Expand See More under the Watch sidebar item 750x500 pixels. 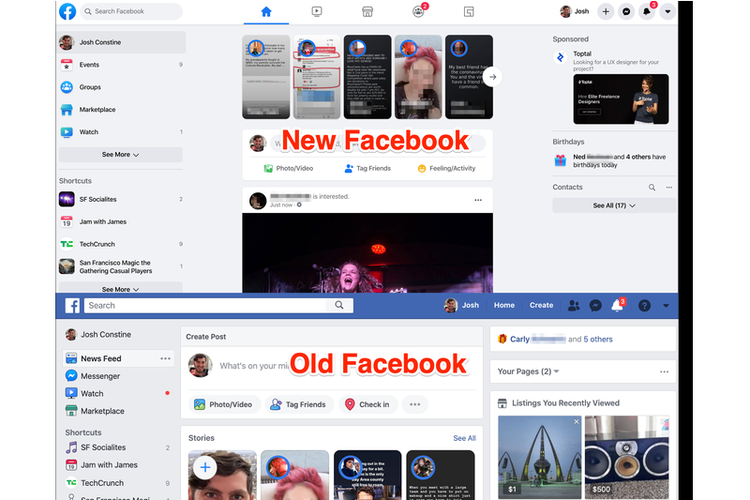click(x=120, y=155)
